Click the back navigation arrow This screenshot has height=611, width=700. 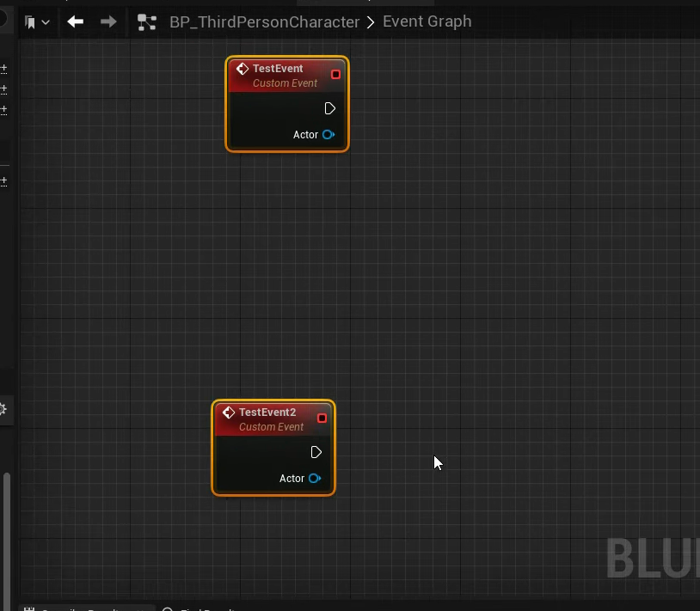click(76, 21)
